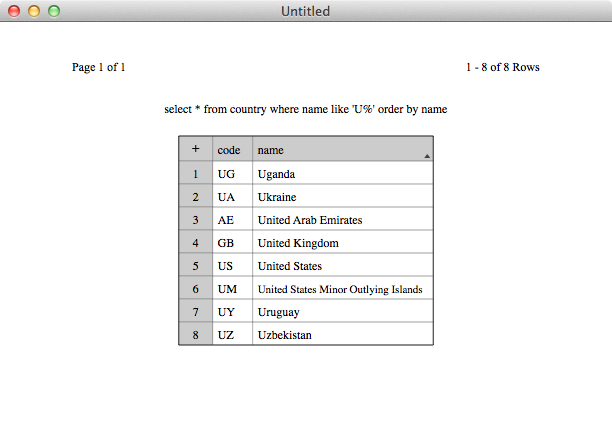
Task: Click the UZ code cell
Action: pos(233,335)
